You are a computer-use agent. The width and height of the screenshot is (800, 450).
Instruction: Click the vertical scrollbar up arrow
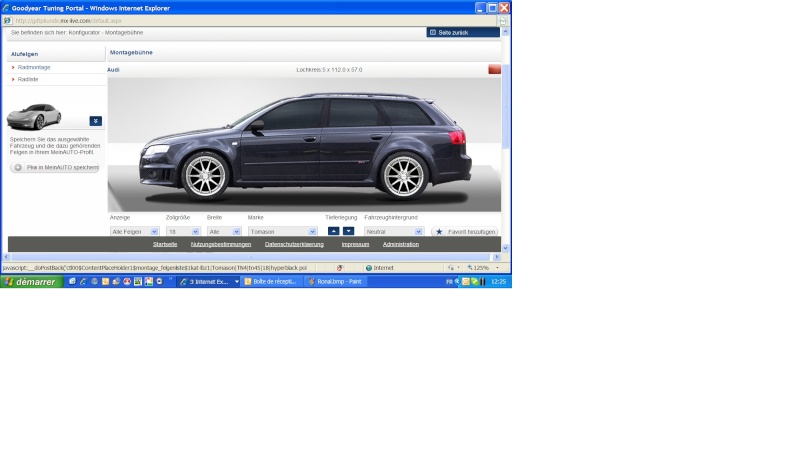pos(505,32)
